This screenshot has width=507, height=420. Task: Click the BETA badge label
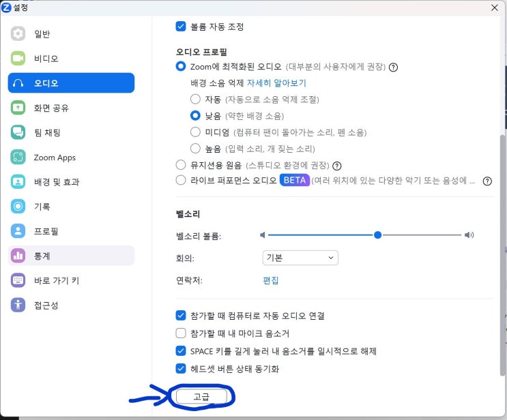(x=295, y=180)
